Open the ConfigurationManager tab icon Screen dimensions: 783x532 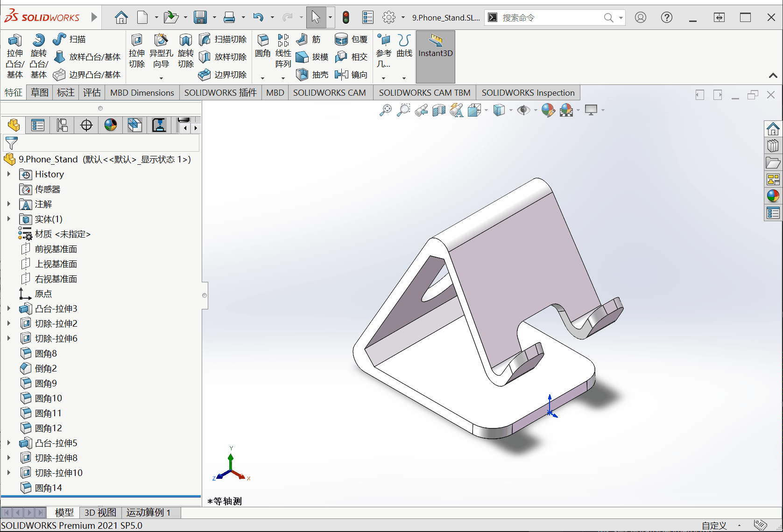click(x=62, y=125)
